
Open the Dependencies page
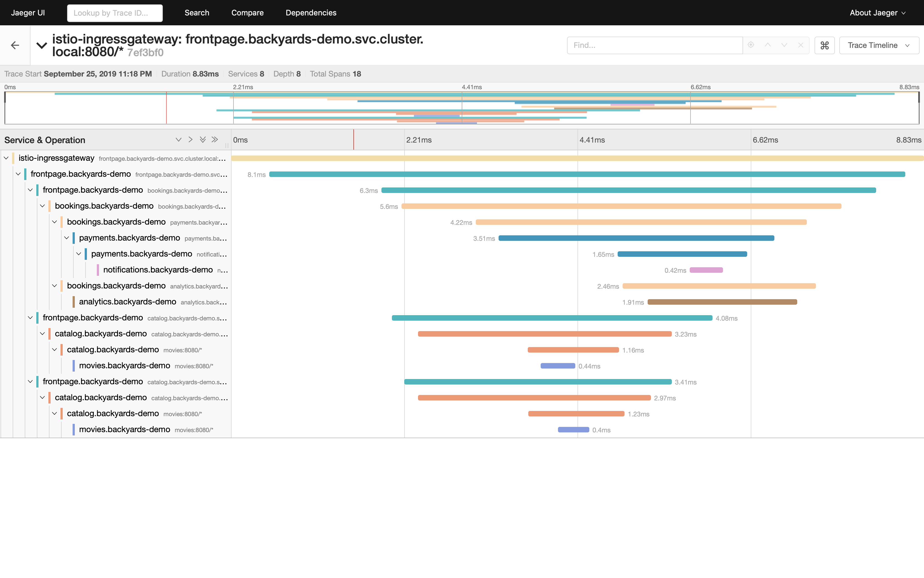point(311,13)
